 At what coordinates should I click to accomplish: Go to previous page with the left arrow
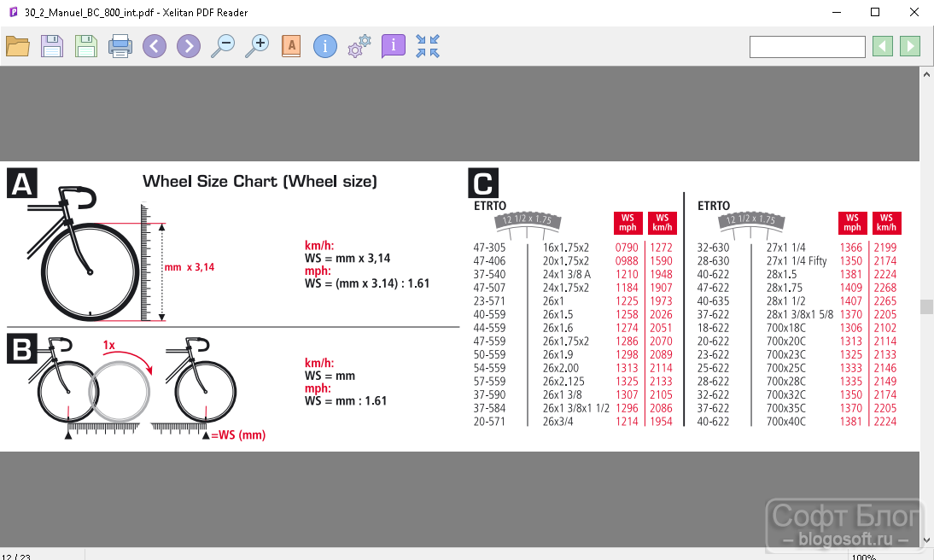click(155, 46)
